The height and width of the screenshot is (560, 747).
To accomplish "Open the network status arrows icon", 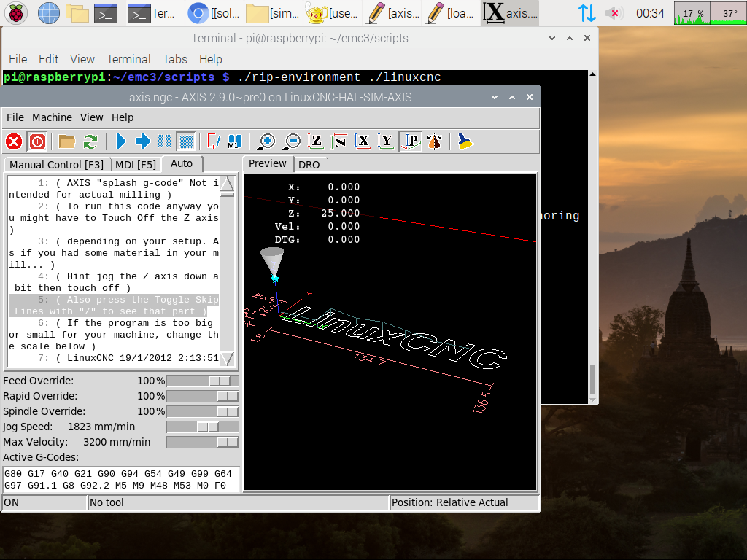I will click(x=587, y=13).
